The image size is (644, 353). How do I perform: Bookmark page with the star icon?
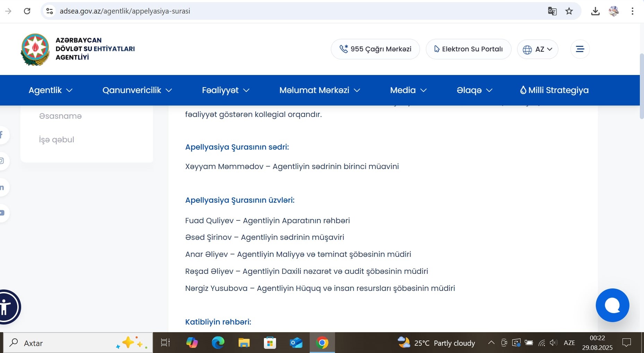point(569,11)
